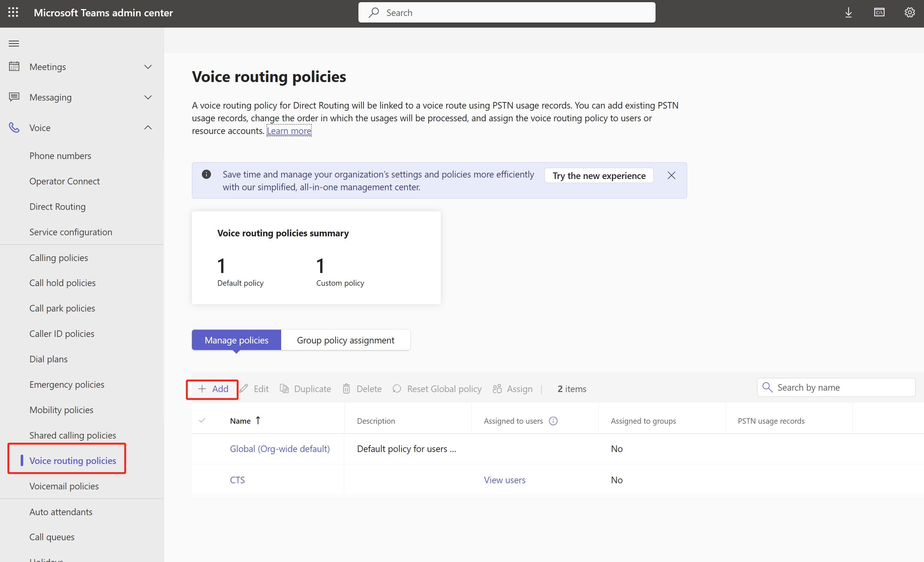This screenshot has width=924, height=562.
Task: Click the Meetings calendar icon
Action: coord(14,66)
